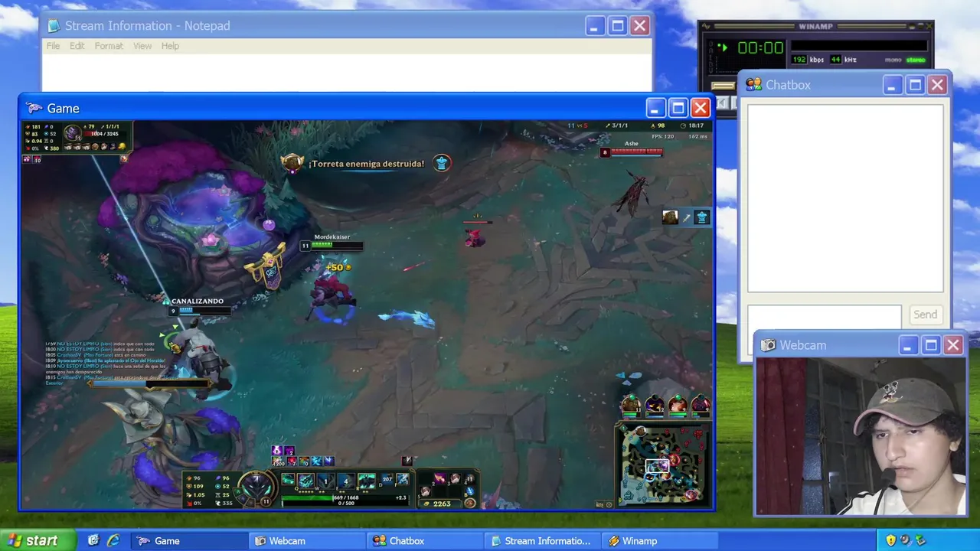Click the yellow security shield tray icon
The height and width of the screenshot is (551, 980).
coord(890,540)
